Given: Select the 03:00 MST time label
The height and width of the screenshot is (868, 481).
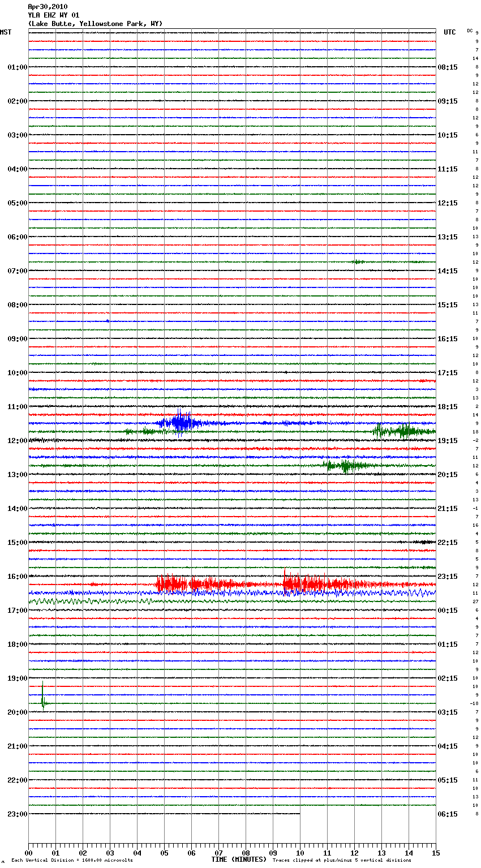Looking at the screenshot, I should coord(17,135).
